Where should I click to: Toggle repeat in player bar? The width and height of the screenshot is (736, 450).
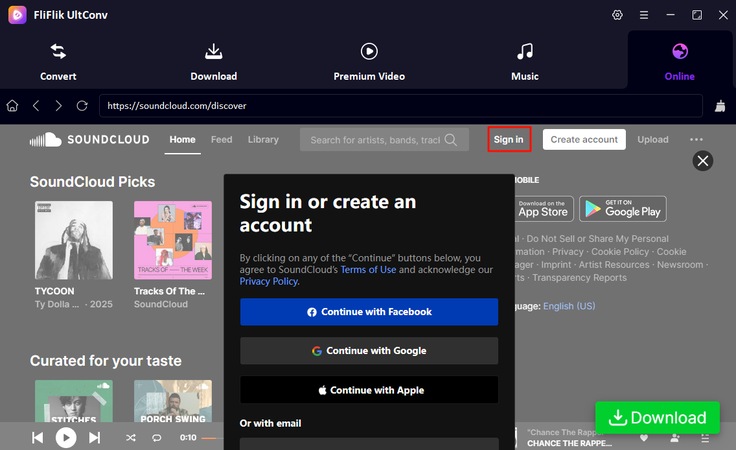coord(156,438)
